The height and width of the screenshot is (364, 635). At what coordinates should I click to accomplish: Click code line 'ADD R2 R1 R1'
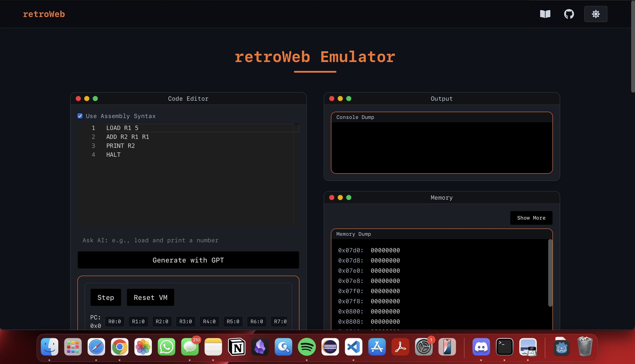[128, 137]
